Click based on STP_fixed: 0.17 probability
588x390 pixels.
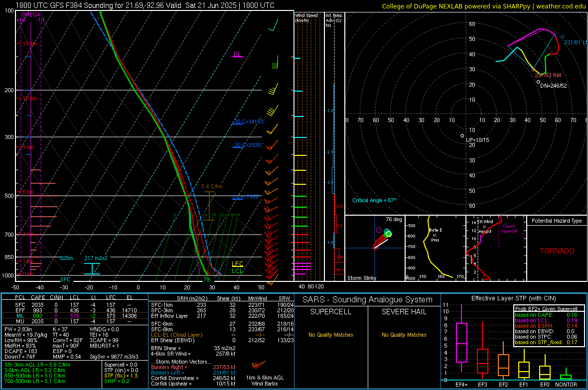point(546,342)
